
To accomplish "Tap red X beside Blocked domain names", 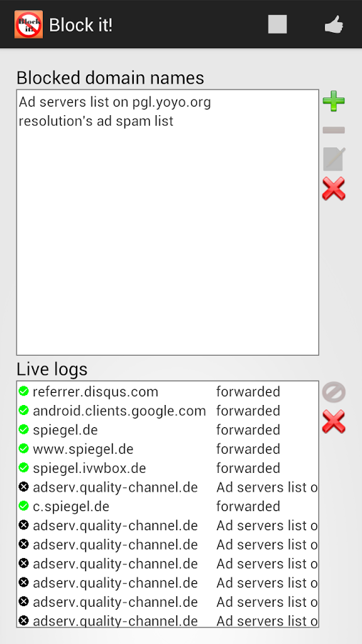I will pyautogui.click(x=333, y=188).
